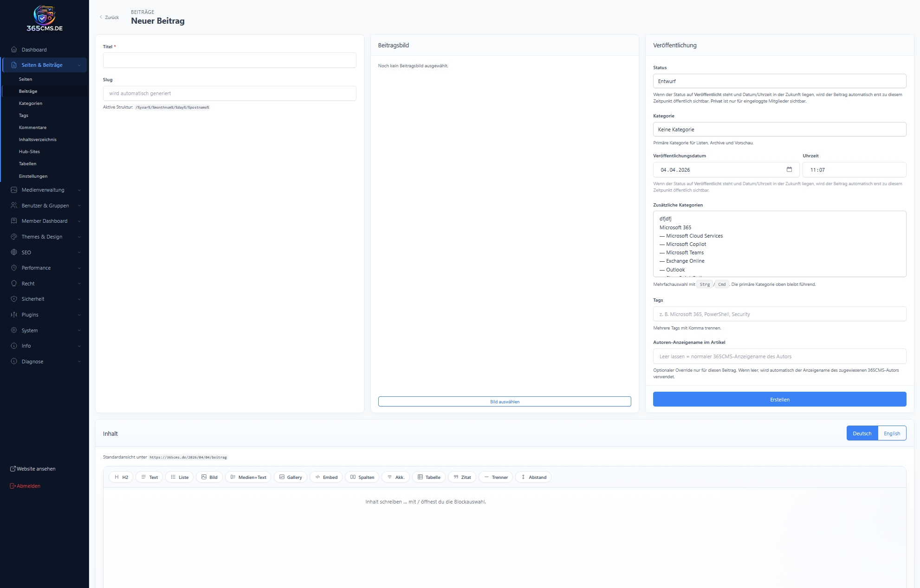Image resolution: width=920 pixels, height=588 pixels.
Task: Click the Medienverwaltung image icon
Action: tap(14, 190)
